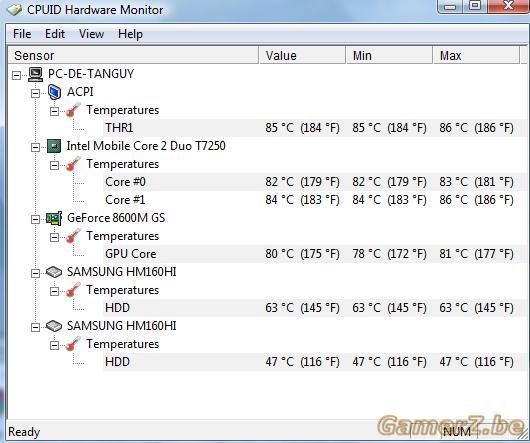Screen dimensions: 530x443
Task: Collapse the GeForce 8600M GS node
Action: coord(35,219)
